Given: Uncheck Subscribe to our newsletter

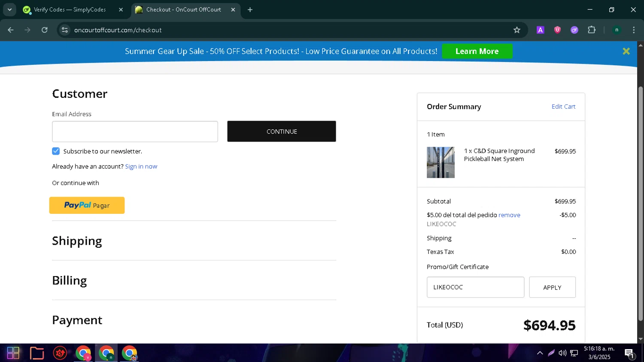Looking at the screenshot, I should click(x=56, y=151).
